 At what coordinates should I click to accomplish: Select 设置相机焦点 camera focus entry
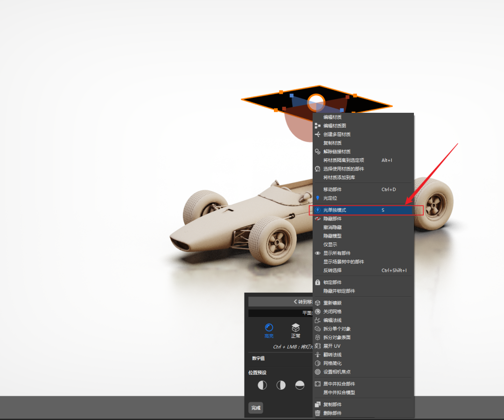click(x=363, y=372)
